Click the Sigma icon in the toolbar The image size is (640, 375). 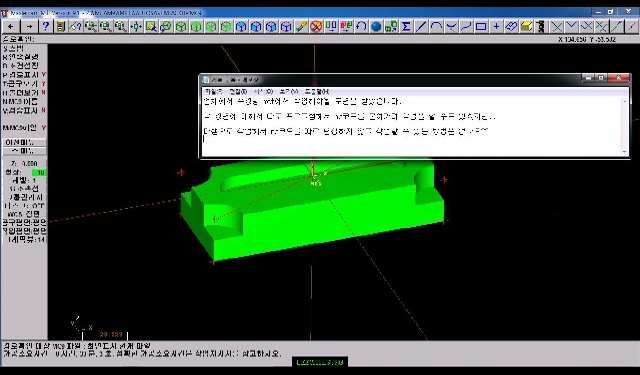tap(406, 27)
